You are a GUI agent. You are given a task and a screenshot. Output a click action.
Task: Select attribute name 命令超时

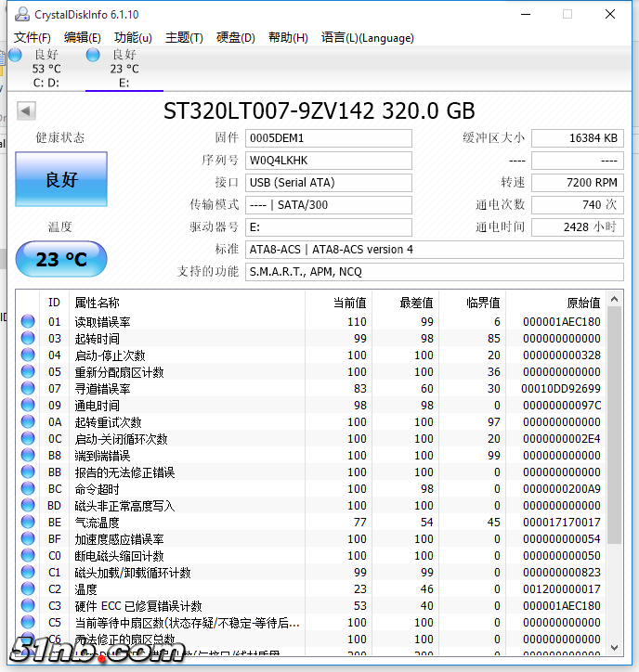point(97,489)
